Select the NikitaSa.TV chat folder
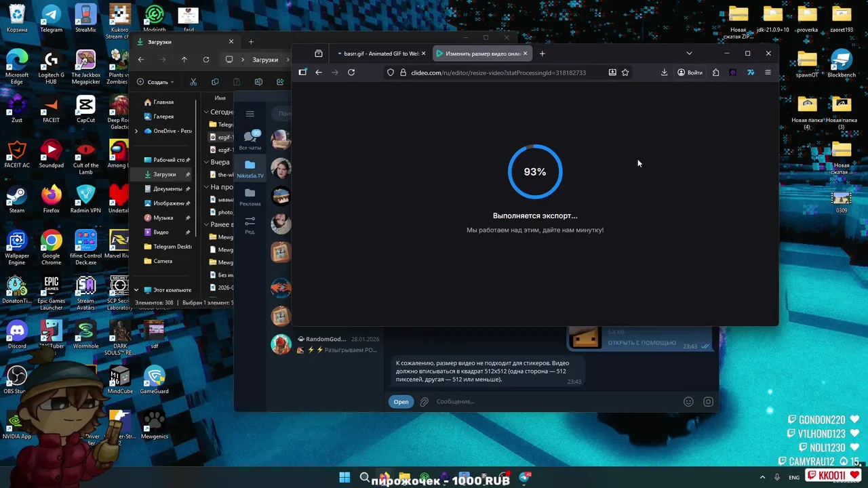Image resolution: width=868 pixels, height=488 pixels. point(250,169)
